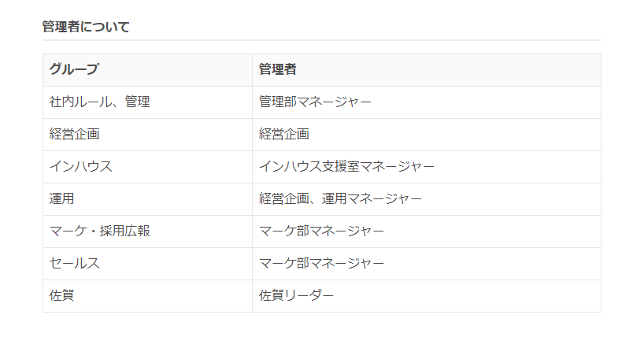Select the 運用 group cell
This screenshot has height=337, width=644.
(x=147, y=199)
